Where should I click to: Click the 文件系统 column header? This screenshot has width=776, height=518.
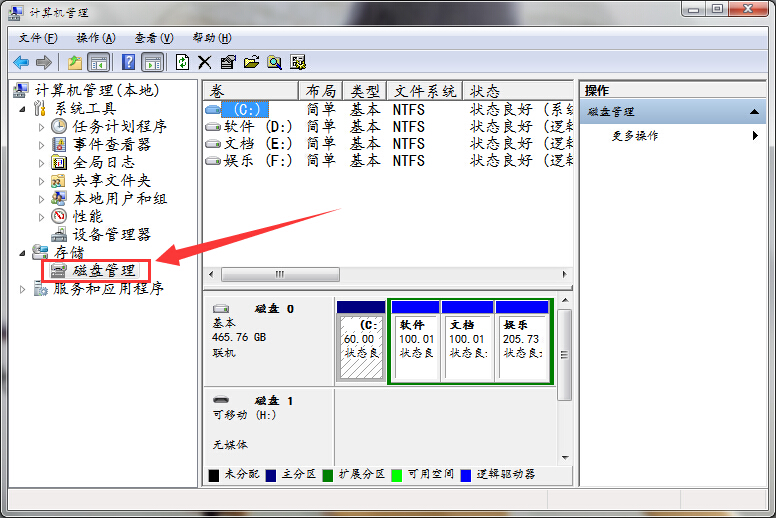click(424, 91)
